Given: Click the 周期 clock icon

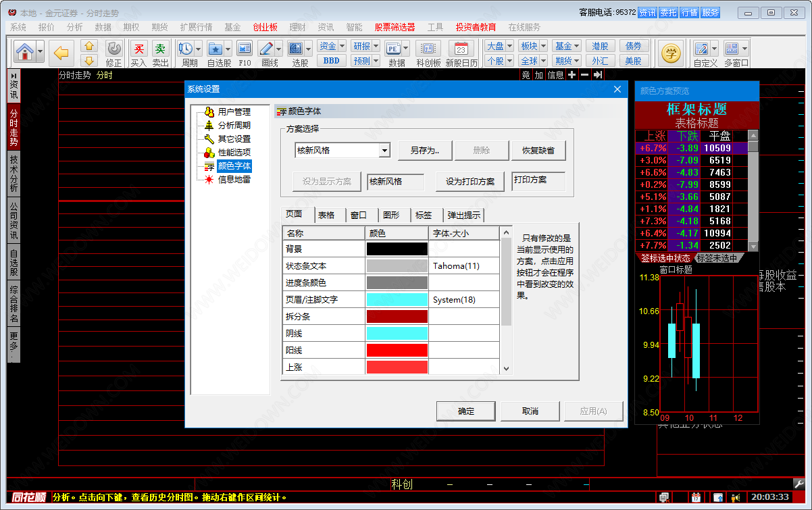Looking at the screenshot, I should pos(185,49).
